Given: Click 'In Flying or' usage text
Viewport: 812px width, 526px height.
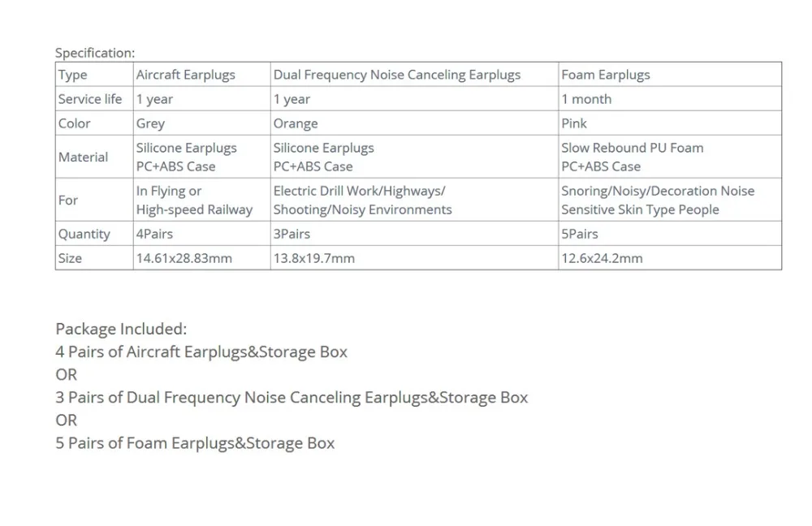Looking at the screenshot, I should point(169,191).
